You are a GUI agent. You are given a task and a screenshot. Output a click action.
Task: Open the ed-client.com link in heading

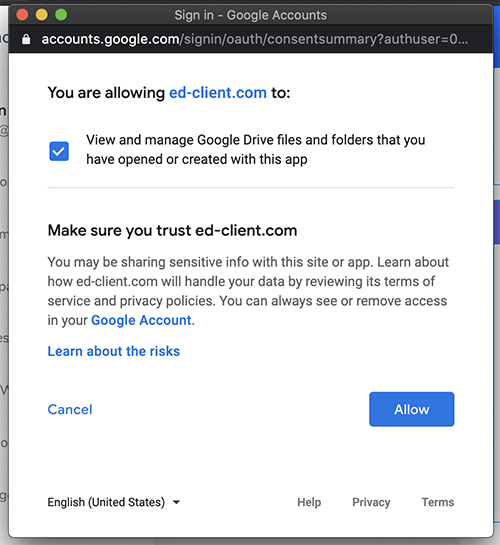(x=218, y=93)
